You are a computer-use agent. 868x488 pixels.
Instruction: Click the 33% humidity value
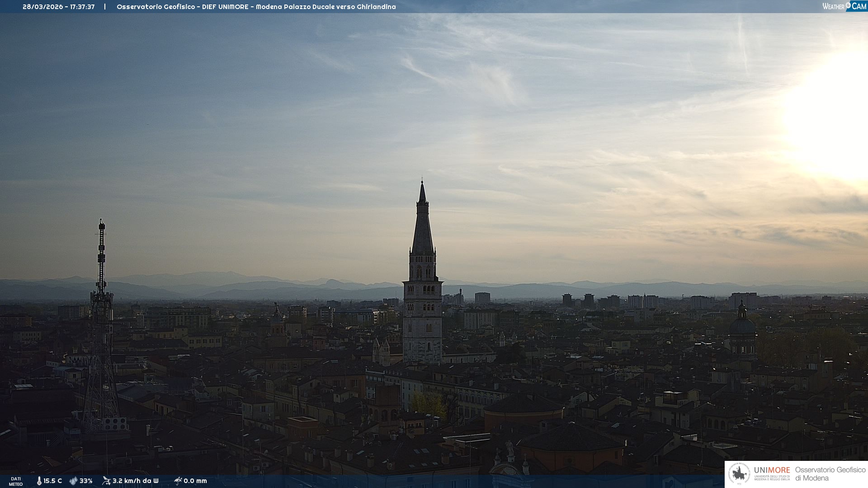point(86,481)
